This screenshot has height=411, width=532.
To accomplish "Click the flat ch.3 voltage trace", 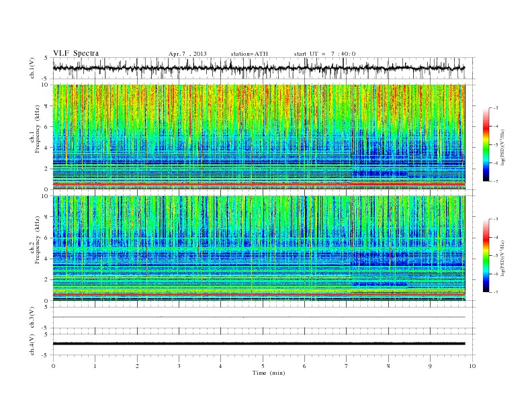I will pos(259,317).
